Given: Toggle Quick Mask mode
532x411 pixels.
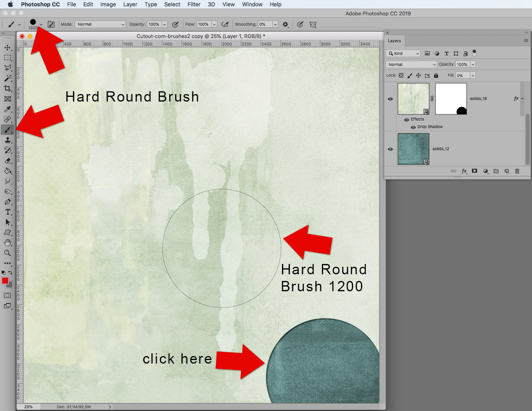Looking at the screenshot, I should 8,295.
